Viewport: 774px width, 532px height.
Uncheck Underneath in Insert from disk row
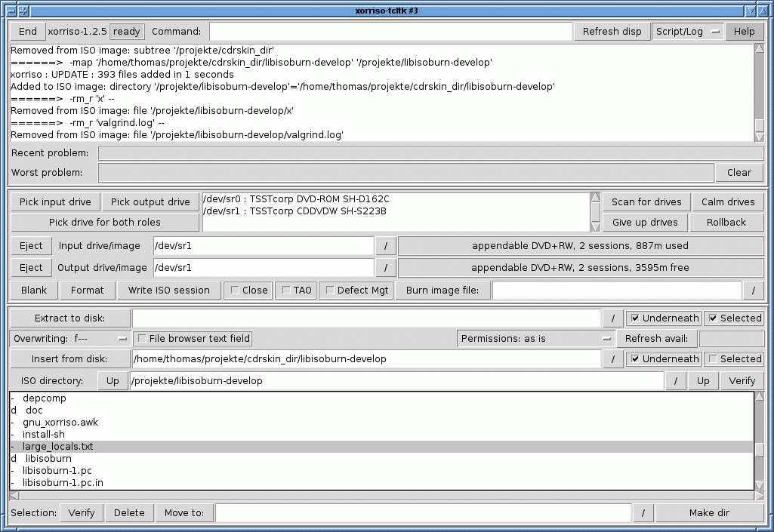point(664,359)
